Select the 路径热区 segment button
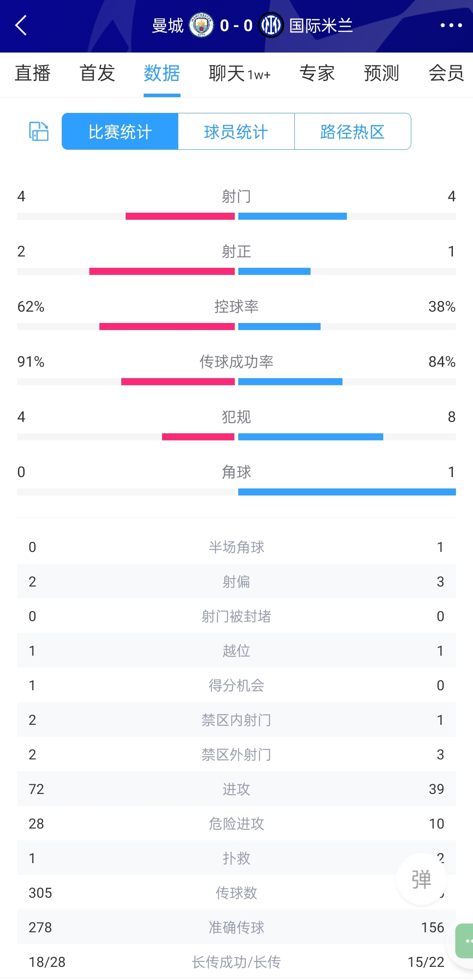 pyautogui.click(x=353, y=131)
